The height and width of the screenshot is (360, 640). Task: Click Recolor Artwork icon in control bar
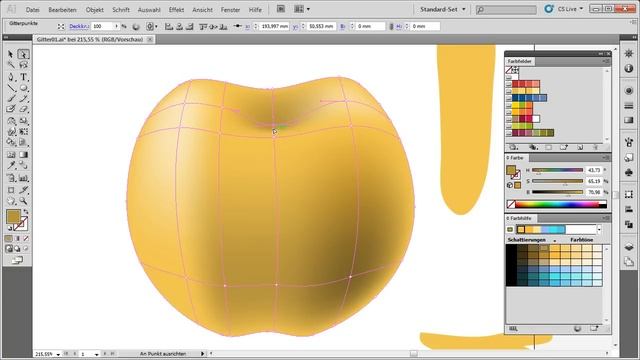tap(136, 27)
